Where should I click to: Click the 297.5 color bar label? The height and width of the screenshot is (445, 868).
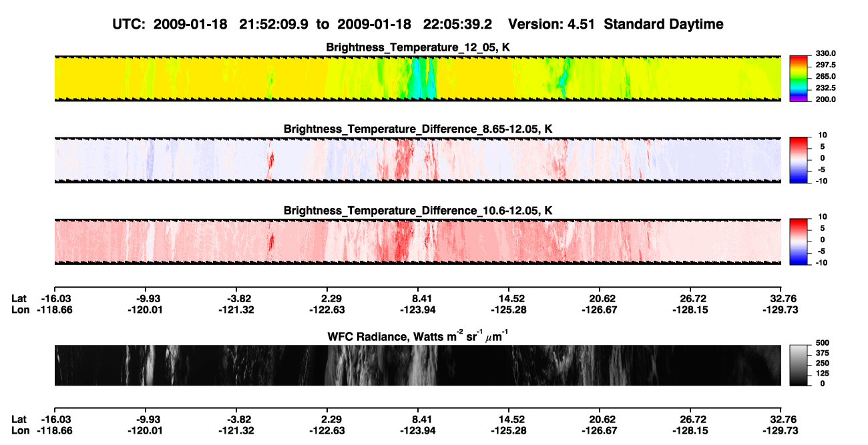click(x=825, y=65)
